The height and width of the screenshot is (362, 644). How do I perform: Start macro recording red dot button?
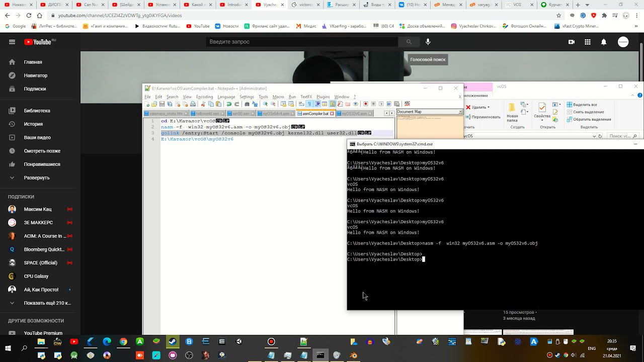365,104
